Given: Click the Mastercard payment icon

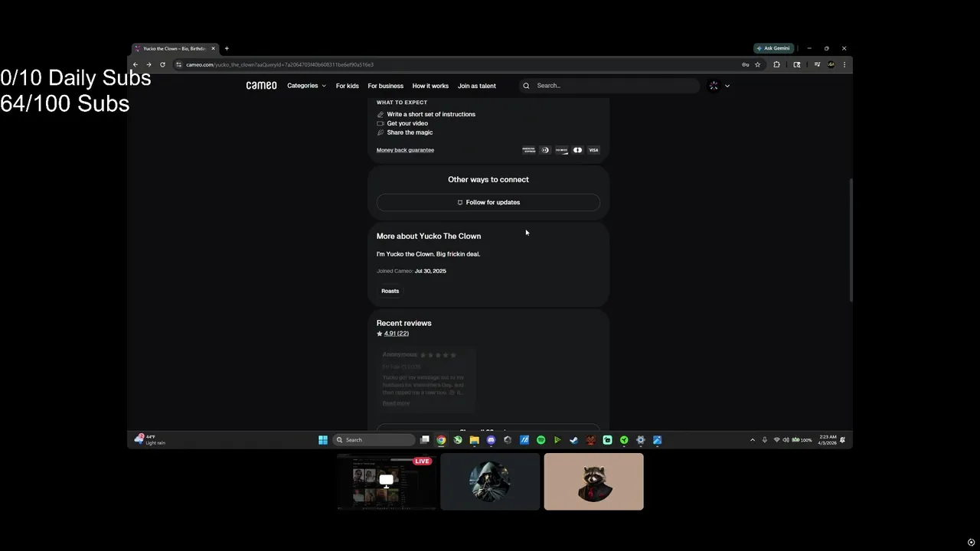Looking at the screenshot, I should coord(577,150).
